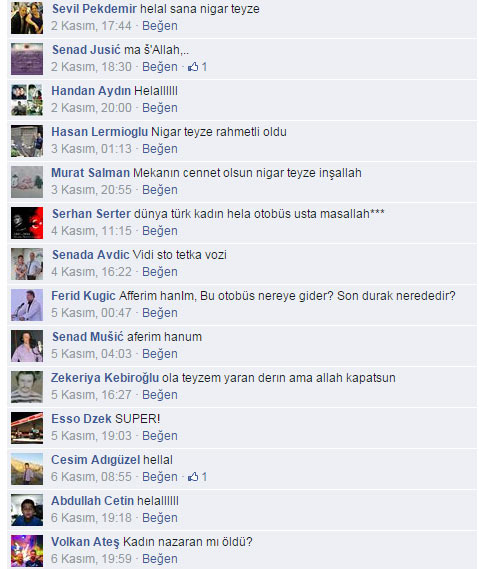Like Handan Aydın's comment with Beğen
Viewport: 479px width, 569px height.
pyautogui.click(x=160, y=108)
